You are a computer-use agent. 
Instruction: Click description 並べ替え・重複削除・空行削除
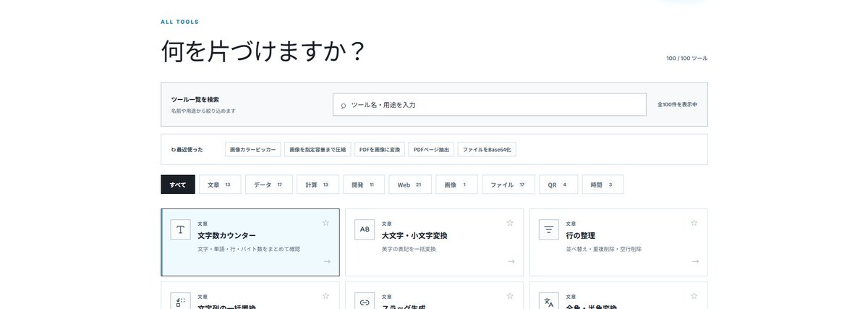[x=603, y=249]
